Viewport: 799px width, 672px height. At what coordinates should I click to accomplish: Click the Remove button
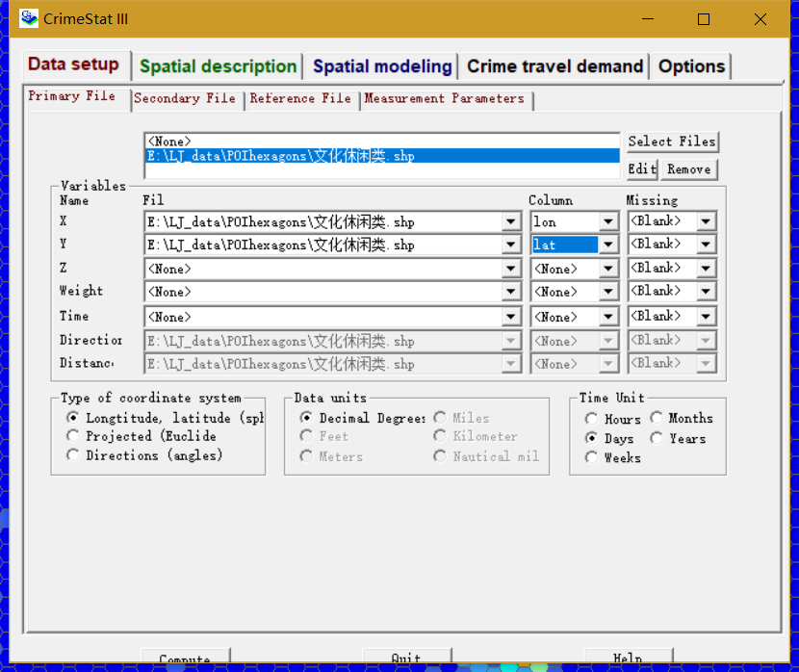[689, 169]
